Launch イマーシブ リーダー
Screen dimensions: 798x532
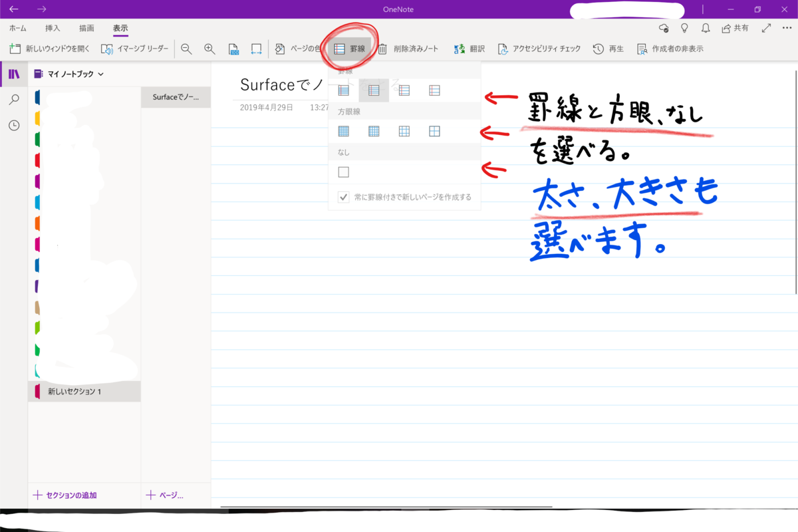pos(135,49)
